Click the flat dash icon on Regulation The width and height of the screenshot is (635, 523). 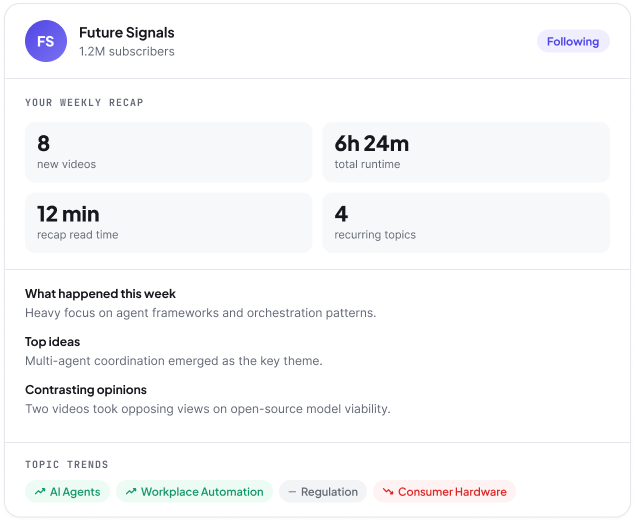click(x=292, y=492)
